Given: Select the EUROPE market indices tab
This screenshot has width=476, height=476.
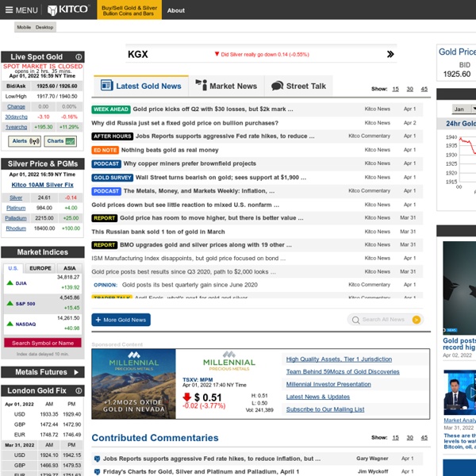Looking at the screenshot, I should pos(41,268).
